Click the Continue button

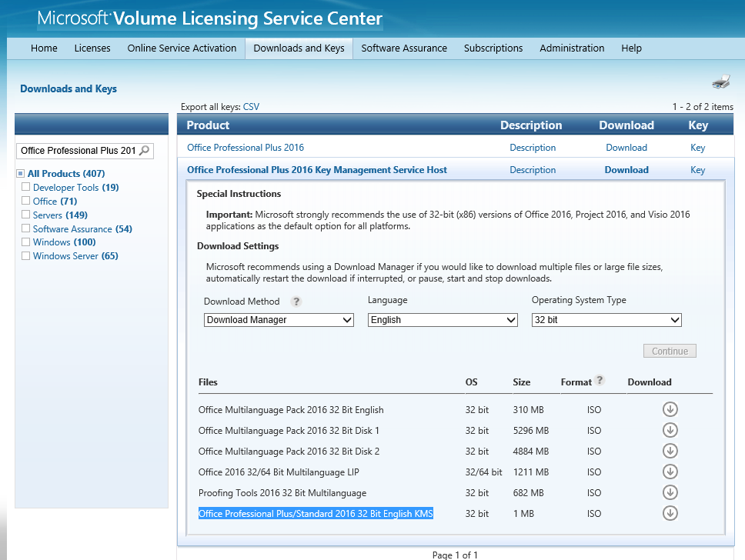tap(670, 351)
